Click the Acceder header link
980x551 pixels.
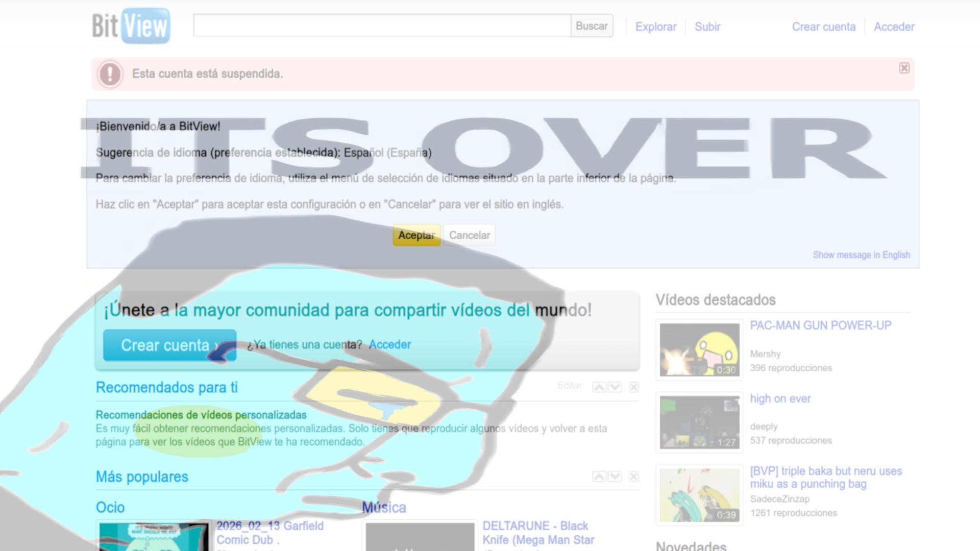pyautogui.click(x=894, y=27)
